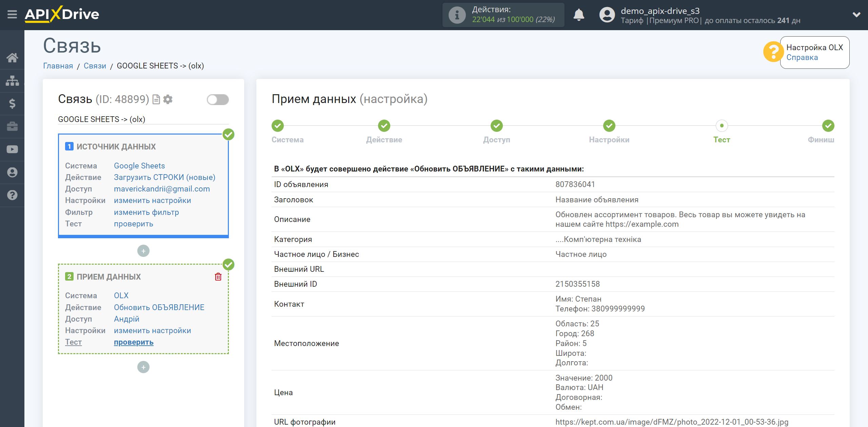868x427 pixels.
Task: Open YouTube video icon in sidebar
Action: pyautogui.click(x=12, y=149)
